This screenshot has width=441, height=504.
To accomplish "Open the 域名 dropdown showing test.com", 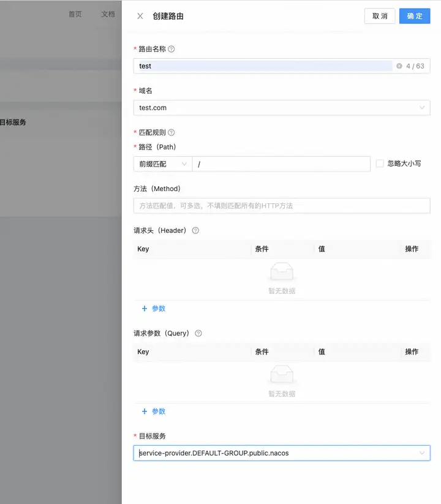I will pos(282,108).
